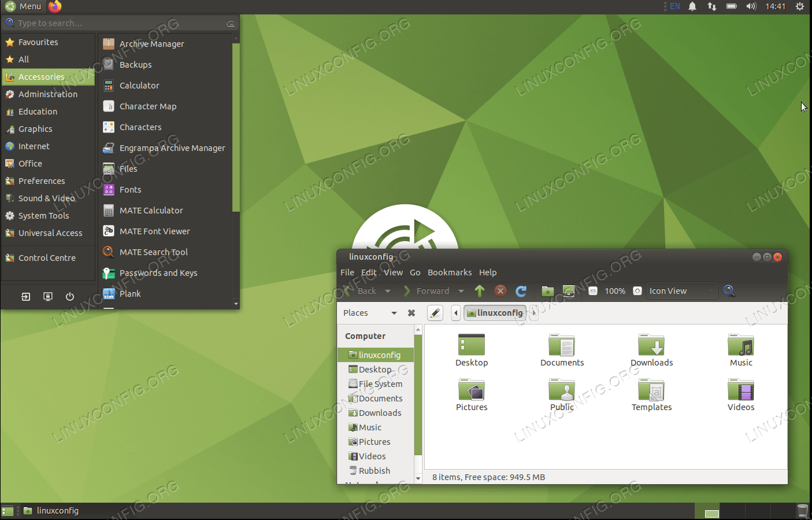Image resolution: width=812 pixels, height=520 pixels.
Task: Launch Plank from the menu
Action: coord(164,294)
